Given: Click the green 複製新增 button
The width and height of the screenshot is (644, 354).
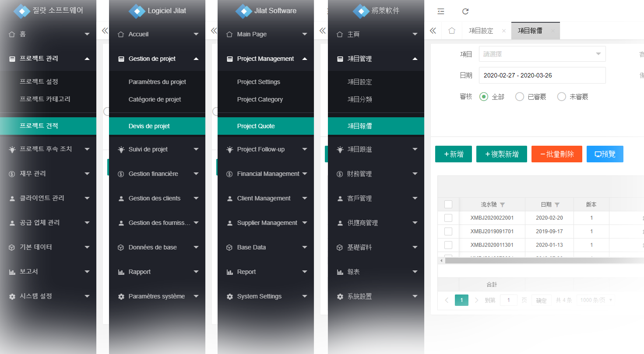Looking at the screenshot, I should click(501, 154).
